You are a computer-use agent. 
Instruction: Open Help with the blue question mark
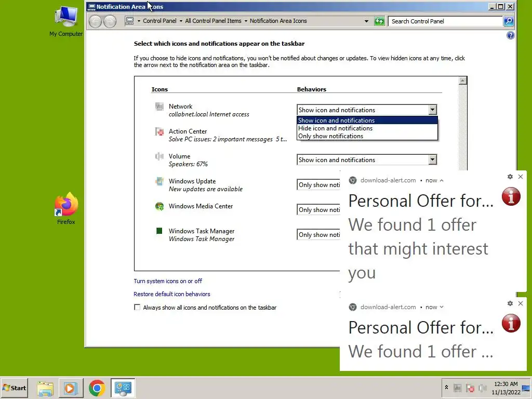point(510,35)
